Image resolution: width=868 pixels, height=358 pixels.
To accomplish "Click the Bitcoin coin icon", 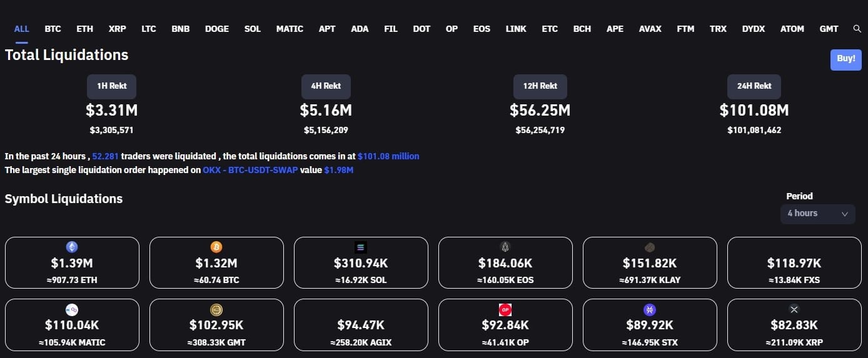I will click(216, 247).
